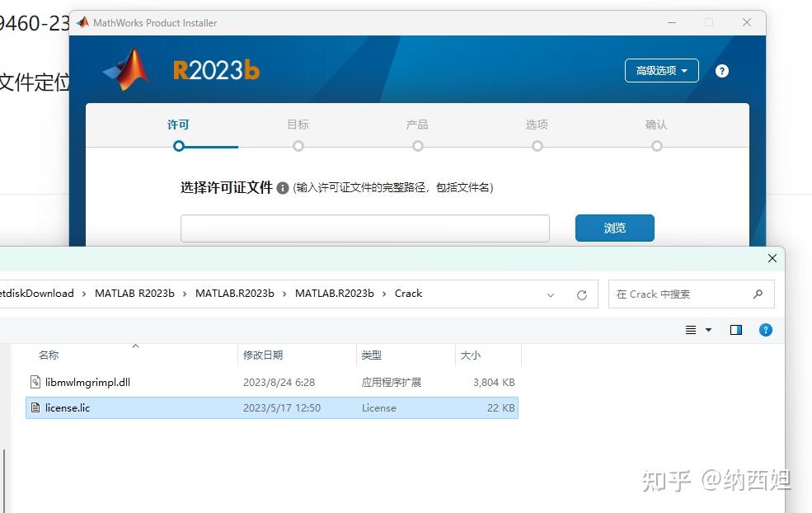Close the MathWorks Product Installer window

pos(747,22)
